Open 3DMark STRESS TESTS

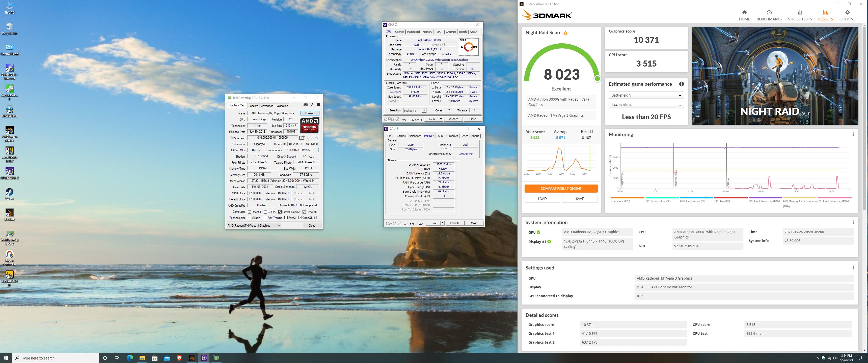(800, 15)
